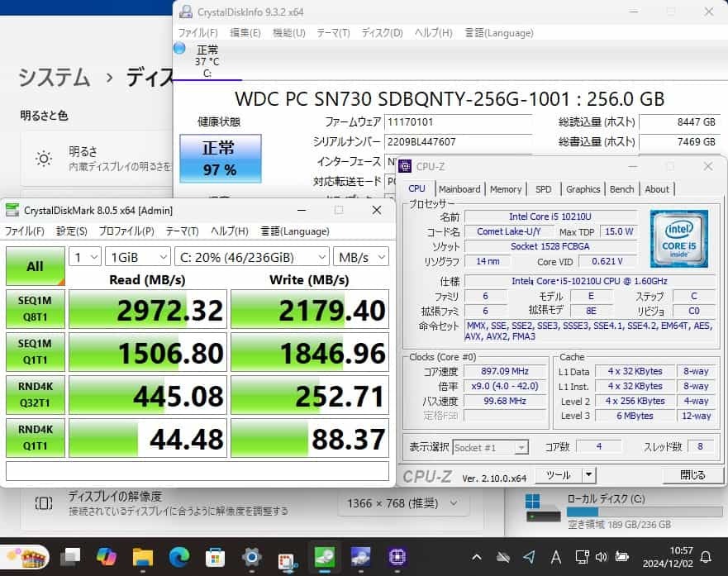Open Copilot from taskbar
The image size is (728, 576).
tap(107, 556)
